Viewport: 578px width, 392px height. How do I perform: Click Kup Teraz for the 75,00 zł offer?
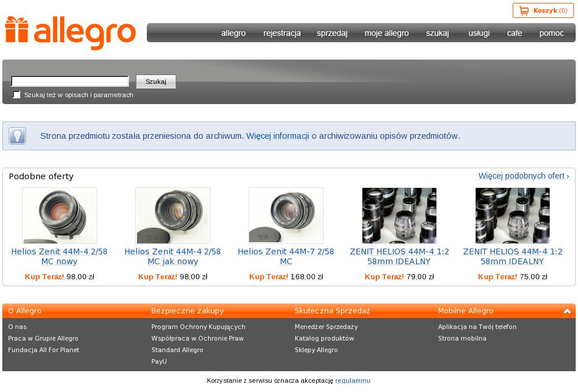[x=498, y=276]
